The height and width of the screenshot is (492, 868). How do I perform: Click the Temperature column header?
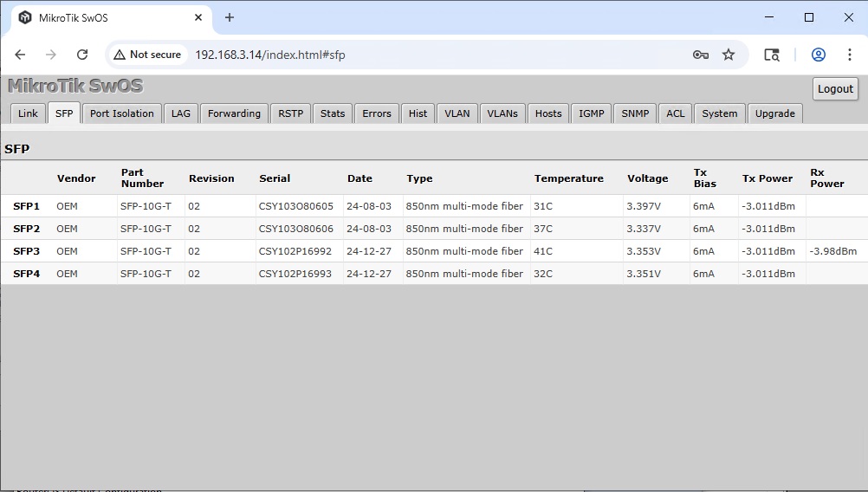(568, 178)
